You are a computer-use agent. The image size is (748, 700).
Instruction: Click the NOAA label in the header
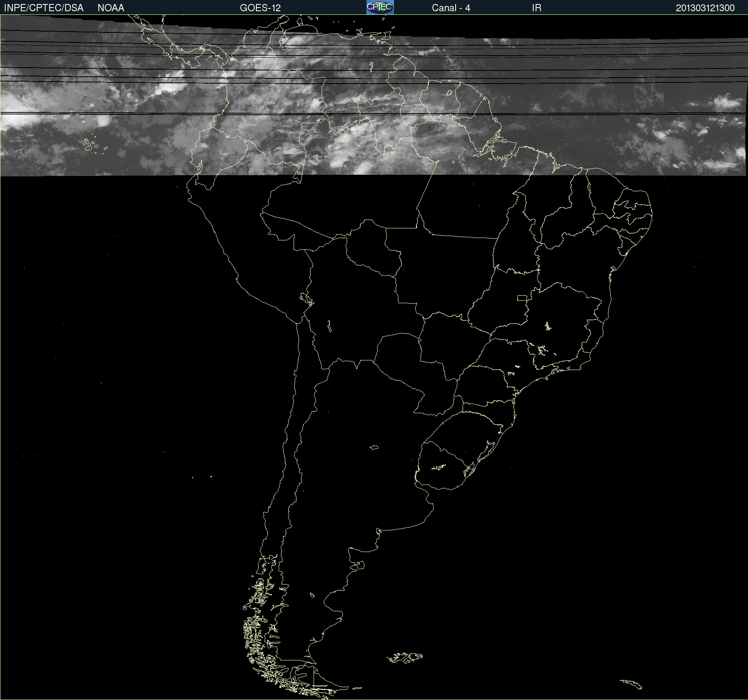[x=111, y=8]
